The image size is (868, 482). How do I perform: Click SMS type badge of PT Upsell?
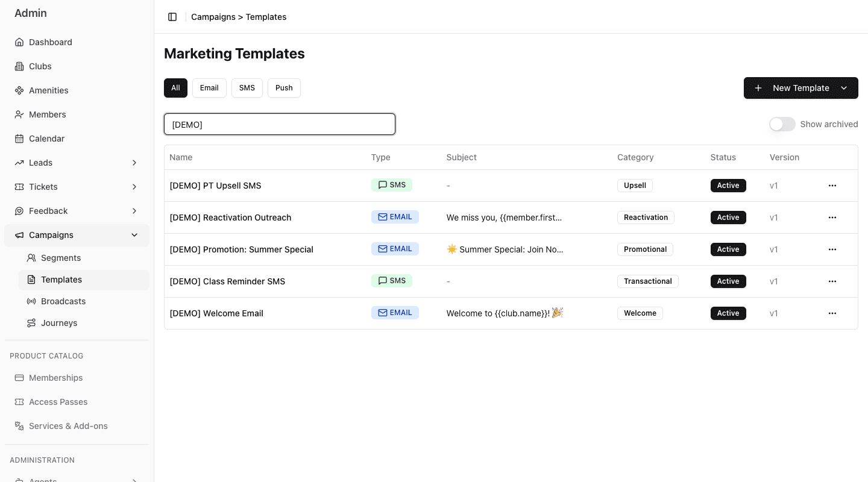[392, 185]
